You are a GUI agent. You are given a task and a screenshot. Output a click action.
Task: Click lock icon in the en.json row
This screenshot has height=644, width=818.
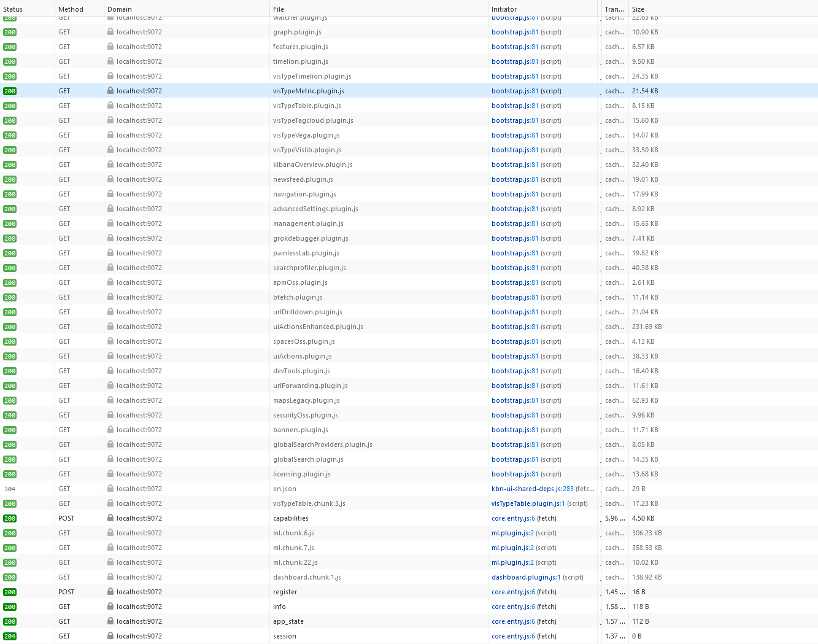(x=110, y=489)
